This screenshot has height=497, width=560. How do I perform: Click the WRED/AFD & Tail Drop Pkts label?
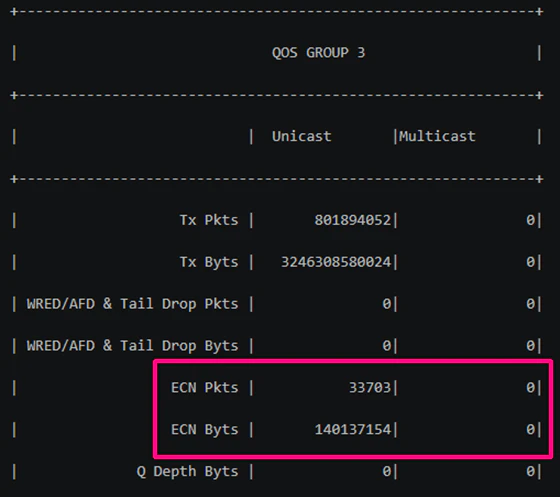click(x=132, y=304)
